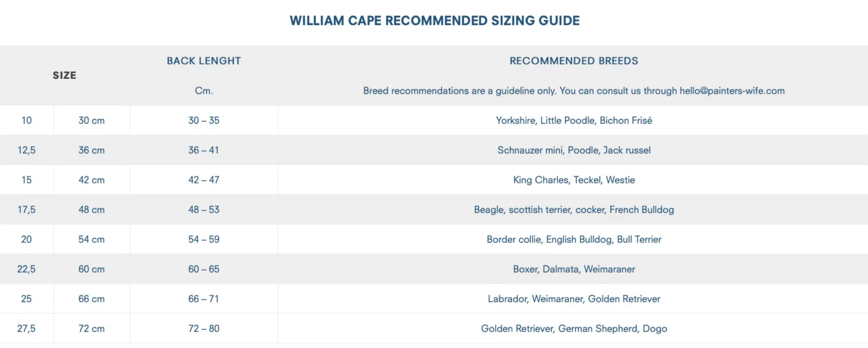Select Border collie, English Bulldog, Bull Terrier text

pyautogui.click(x=574, y=240)
